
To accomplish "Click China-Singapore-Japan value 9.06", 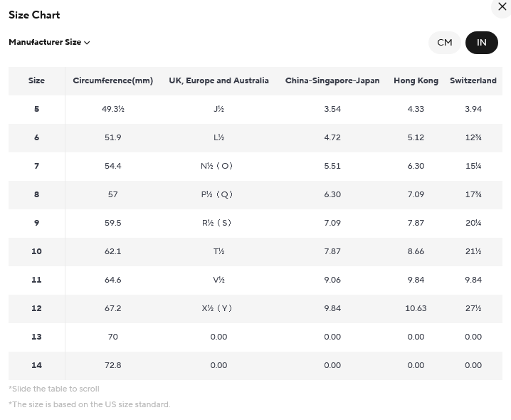I will [x=332, y=280].
